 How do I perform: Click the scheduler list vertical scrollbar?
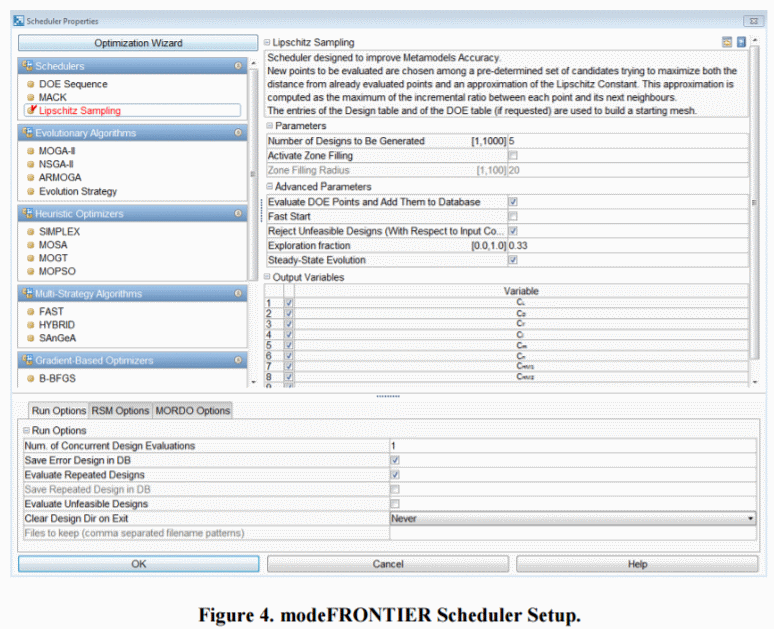coord(254,174)
